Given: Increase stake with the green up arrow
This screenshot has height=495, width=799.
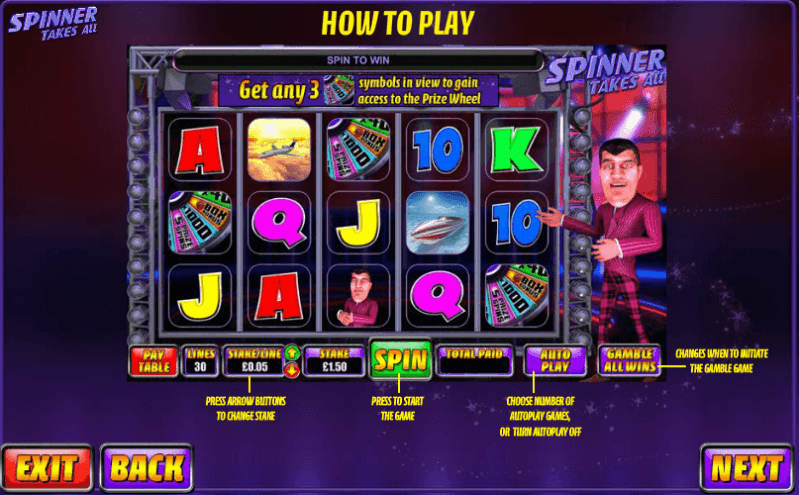Looking at the screenshot, I should pos(292,353).
